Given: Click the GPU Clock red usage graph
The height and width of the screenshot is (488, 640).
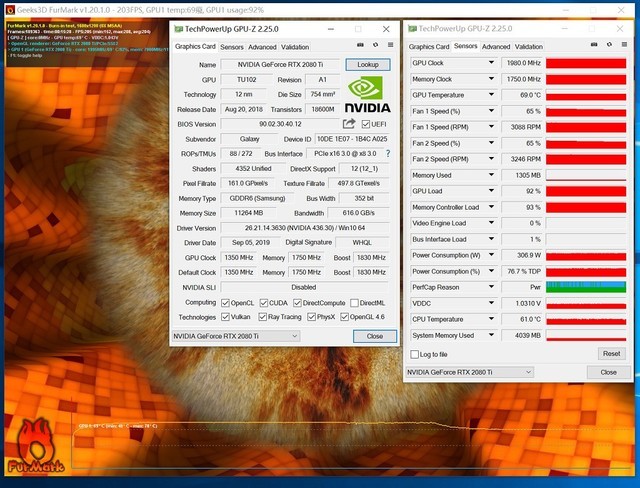Looking at the screenshot, I should tap(586, 63).
